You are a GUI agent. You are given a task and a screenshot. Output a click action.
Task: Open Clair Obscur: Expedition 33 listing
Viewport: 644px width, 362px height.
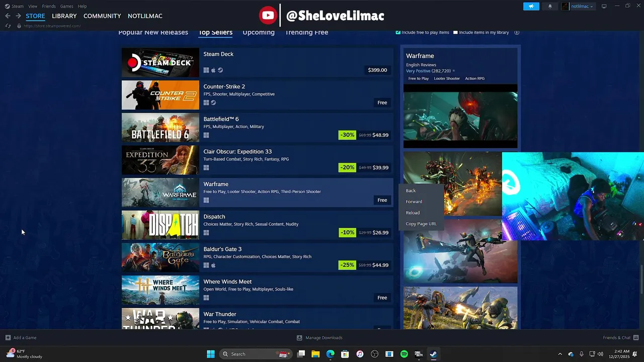(257, 160)
